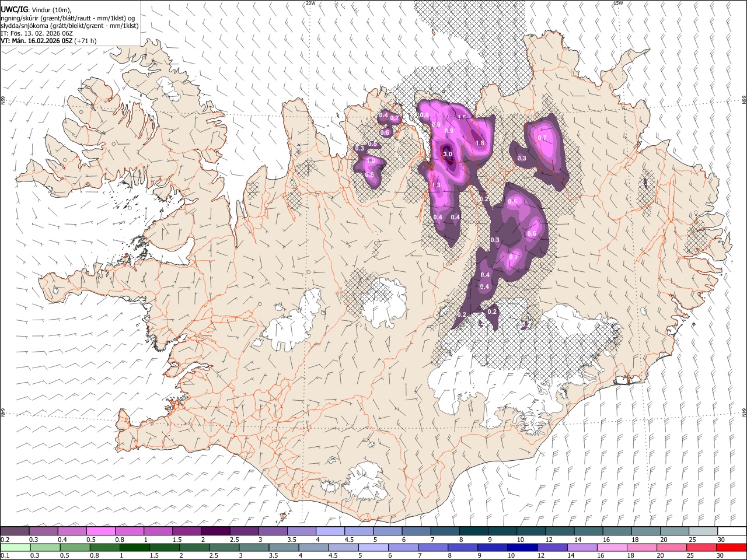Select the 'IT: Fös. 13.02.2026 06Z' line
Image resolution: width=747 pixels, height=560 pixels.
[37, 34]
